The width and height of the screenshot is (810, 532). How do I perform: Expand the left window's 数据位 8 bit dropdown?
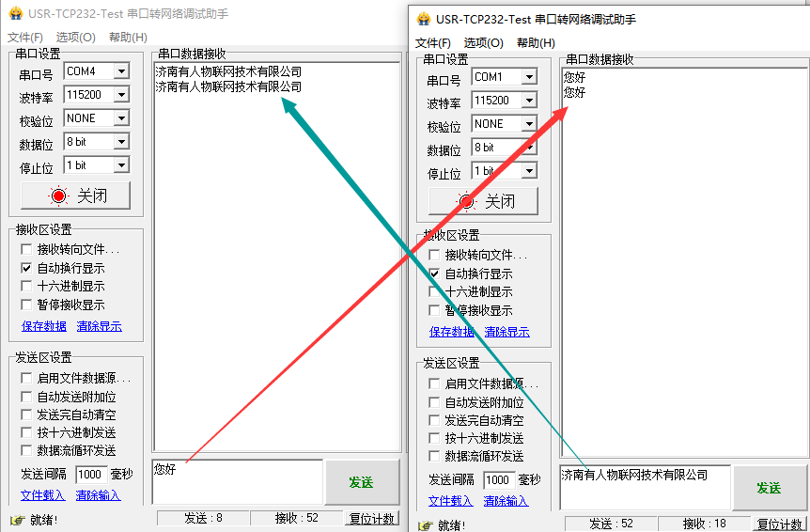click(x=121, y=142)
